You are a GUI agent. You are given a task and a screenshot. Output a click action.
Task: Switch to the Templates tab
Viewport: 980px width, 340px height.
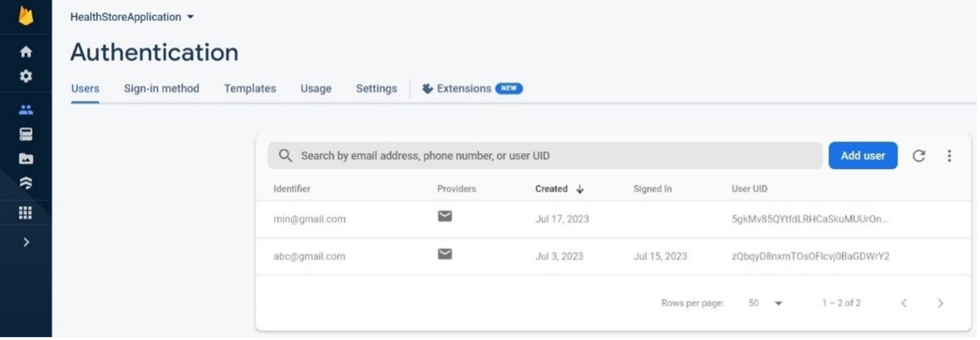250,89
